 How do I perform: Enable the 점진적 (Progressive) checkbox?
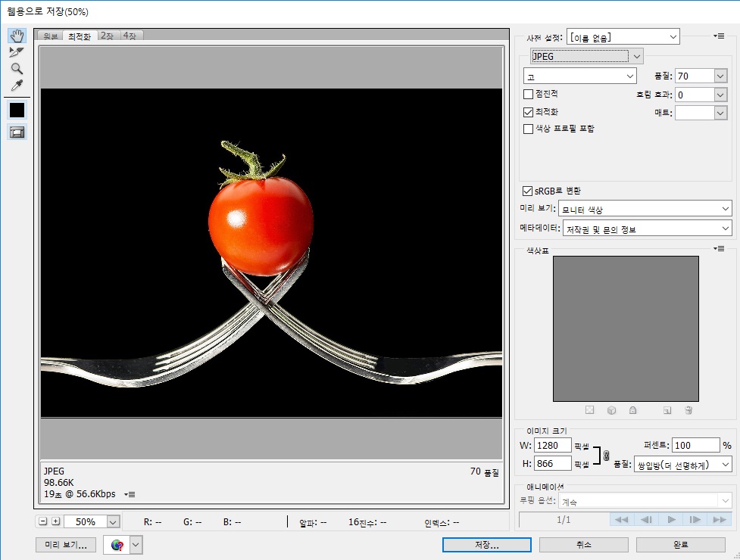529,94
